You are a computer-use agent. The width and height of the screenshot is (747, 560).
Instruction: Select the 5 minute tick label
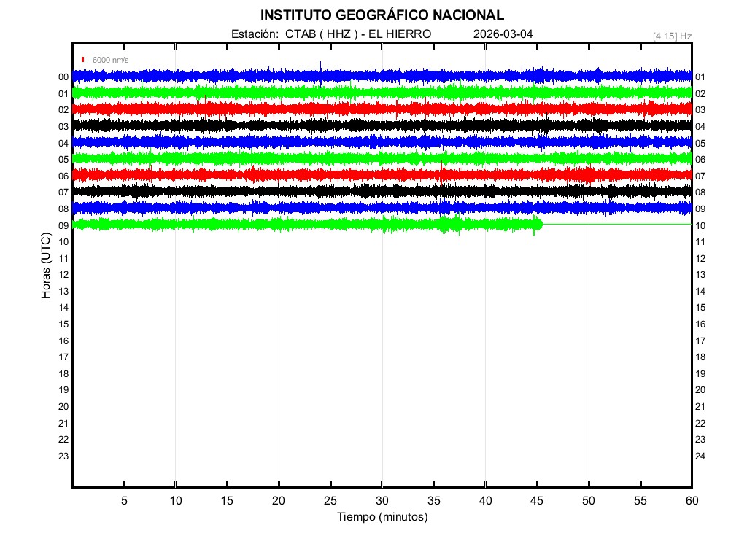coord(124,501)
